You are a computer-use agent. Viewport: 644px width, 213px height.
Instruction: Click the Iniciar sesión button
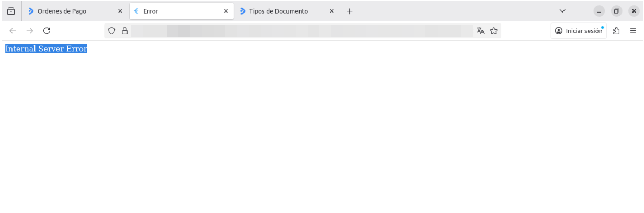(579, 31)
